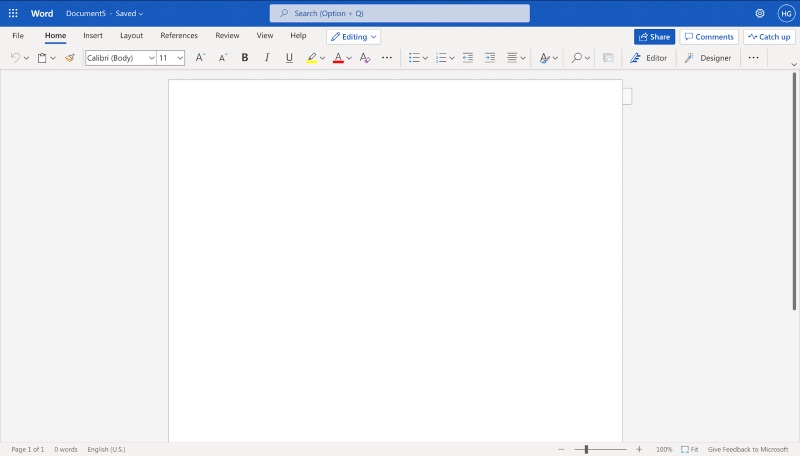Open more font options ellipsis
The height and width of the screenshot is (456, 800).
click(x=387, y=58)
